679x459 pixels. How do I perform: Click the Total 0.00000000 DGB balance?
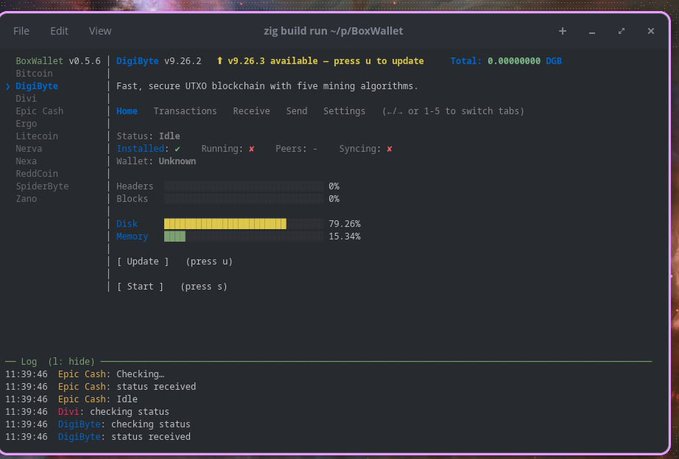pos(506,61)
